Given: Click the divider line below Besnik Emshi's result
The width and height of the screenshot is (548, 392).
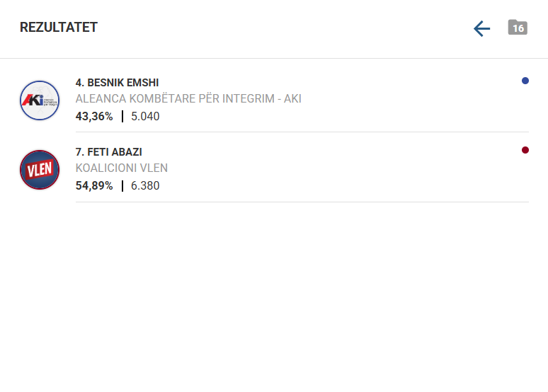Looking at the screenshot, I should point(302,132).
